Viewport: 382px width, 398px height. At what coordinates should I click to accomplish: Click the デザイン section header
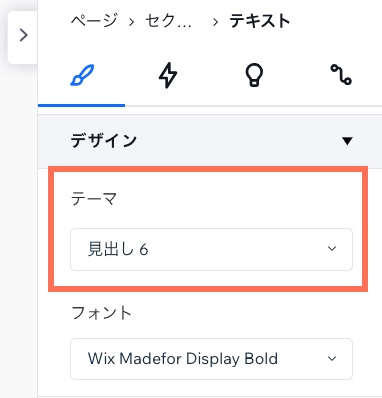210,141
